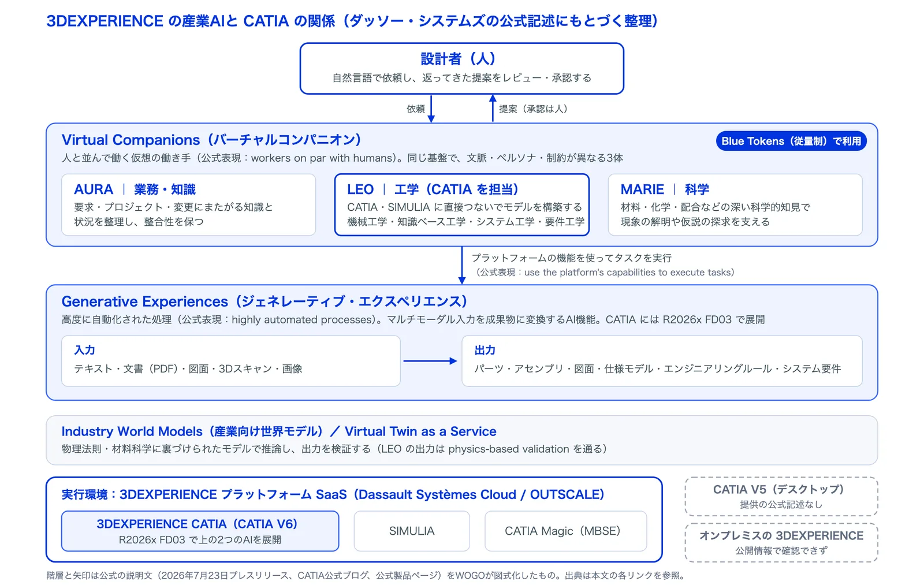Click the workers on par with humans description line

pos(342,158)
